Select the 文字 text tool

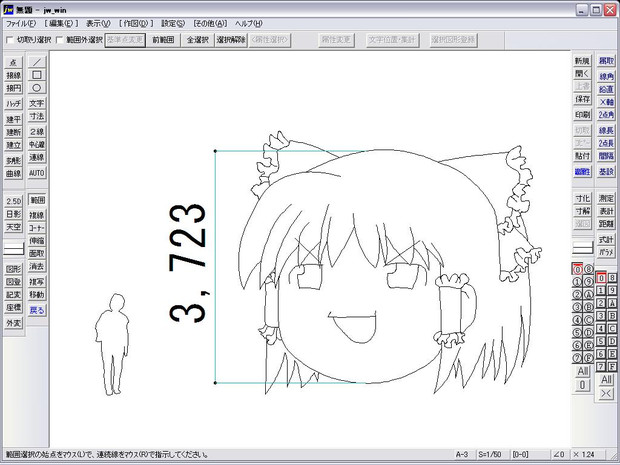pyautogui.click(x=37, y=103)
